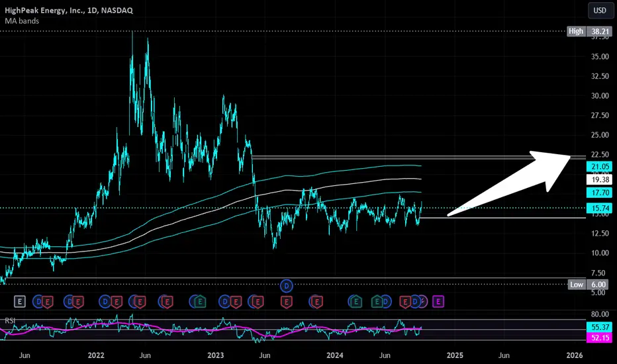Click the red E earnings marker near March 2023
617x364 pixels.
236,302
